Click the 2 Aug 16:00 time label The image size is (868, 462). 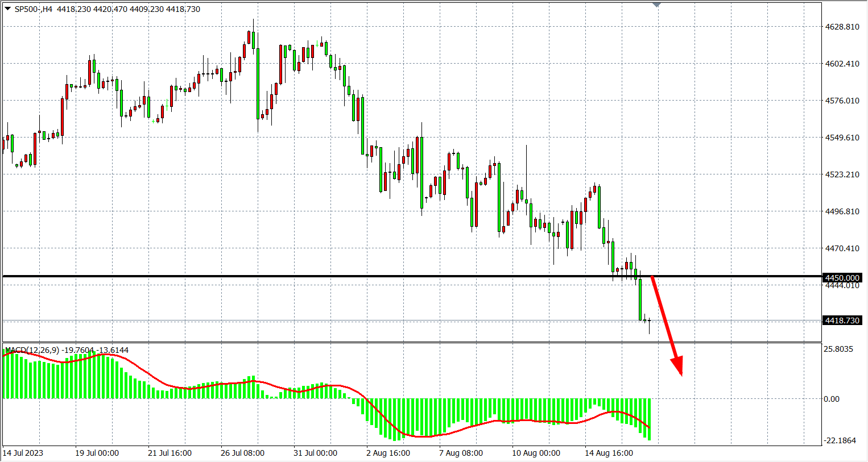point(388,453)
